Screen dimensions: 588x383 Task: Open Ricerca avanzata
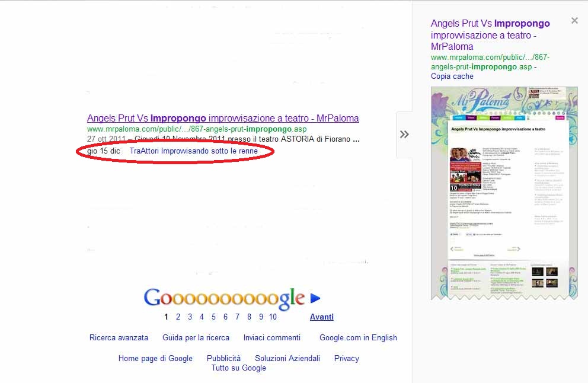coord(119,338)
